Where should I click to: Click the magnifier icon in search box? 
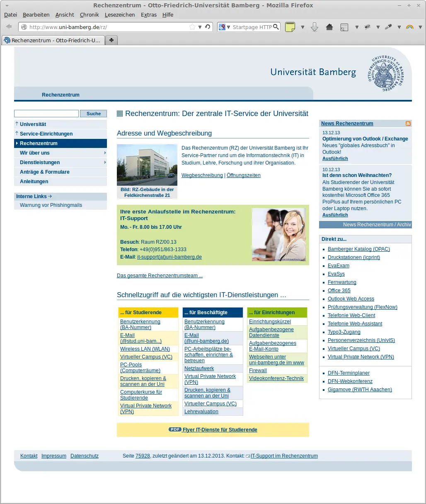click(x=276, y=27)
